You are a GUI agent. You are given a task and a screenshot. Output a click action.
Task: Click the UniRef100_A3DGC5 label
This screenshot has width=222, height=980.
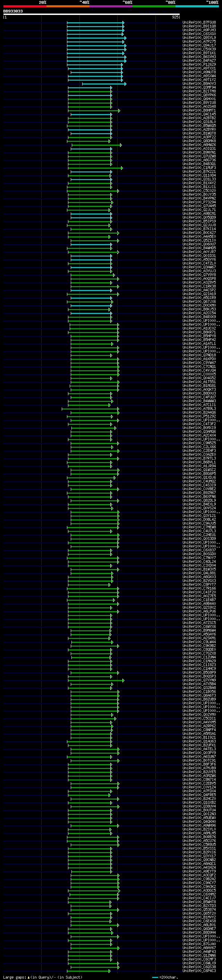(x=199, y=891)
